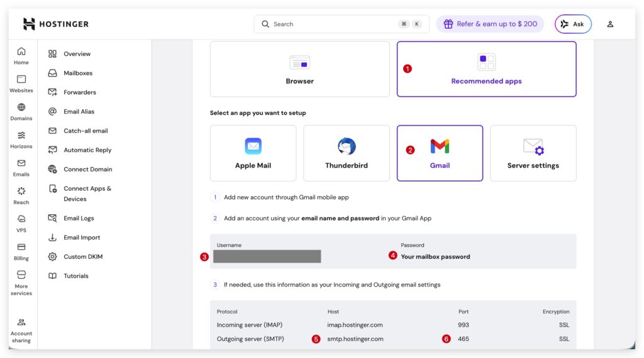Select Server settings card
The width and height of the screenshot is (644, 358).
pyautogui.click(x=533, y=153)
